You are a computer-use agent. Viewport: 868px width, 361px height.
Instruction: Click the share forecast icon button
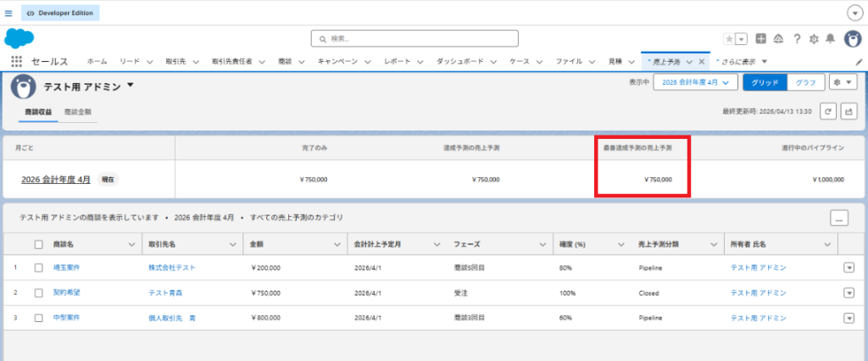[x=849, y=111]
